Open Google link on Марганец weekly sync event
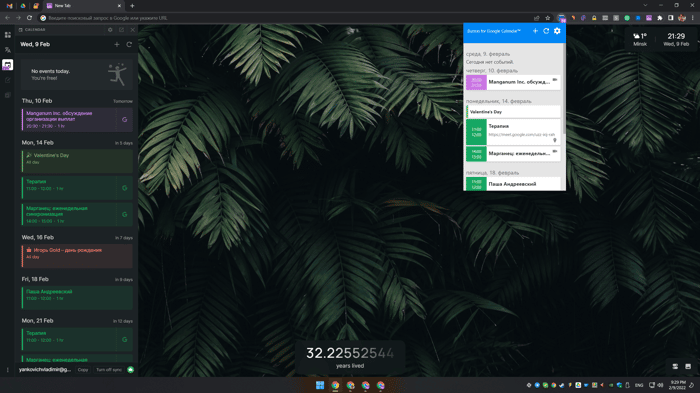 pos(125,214)
